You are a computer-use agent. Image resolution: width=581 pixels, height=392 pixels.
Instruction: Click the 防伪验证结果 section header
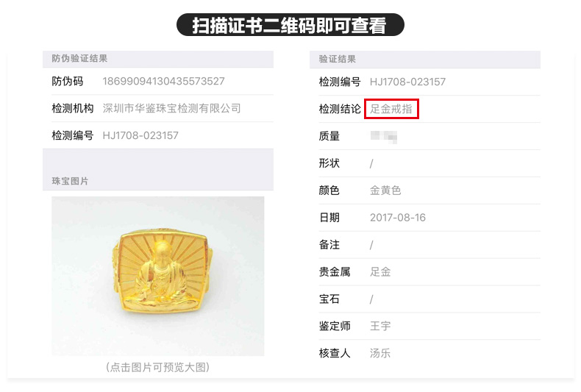(79, 59)
